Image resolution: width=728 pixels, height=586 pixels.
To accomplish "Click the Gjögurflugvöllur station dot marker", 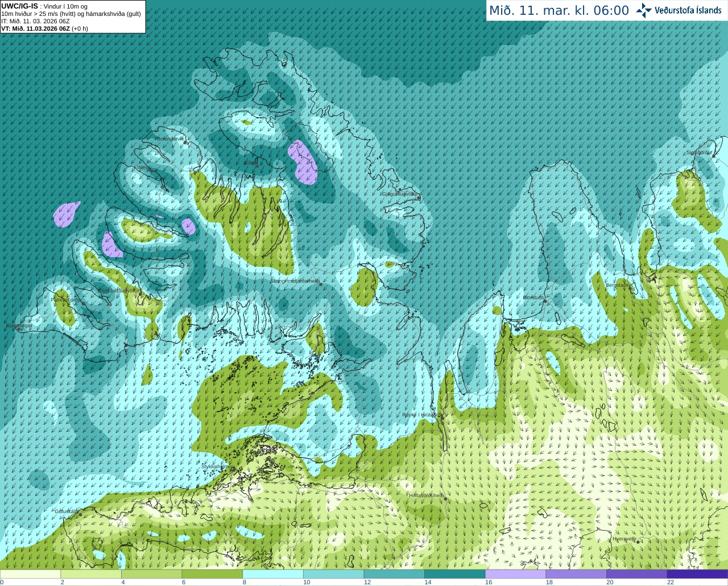I will [x=419, y=198].
